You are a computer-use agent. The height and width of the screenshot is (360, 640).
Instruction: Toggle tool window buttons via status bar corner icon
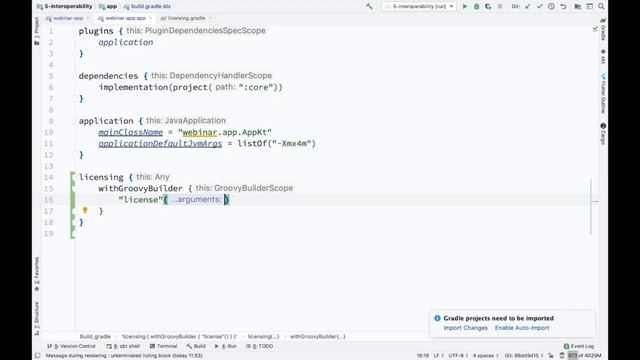tap(38, 356)
